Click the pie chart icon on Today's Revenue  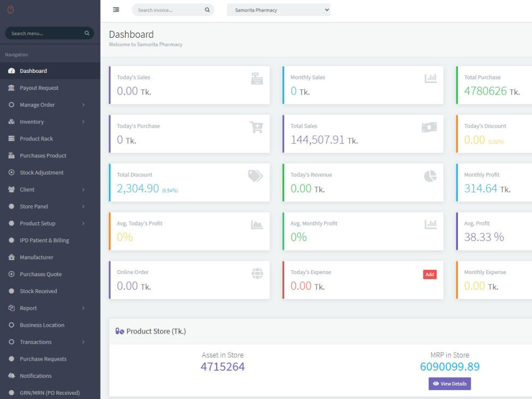(x=430, y=176)
